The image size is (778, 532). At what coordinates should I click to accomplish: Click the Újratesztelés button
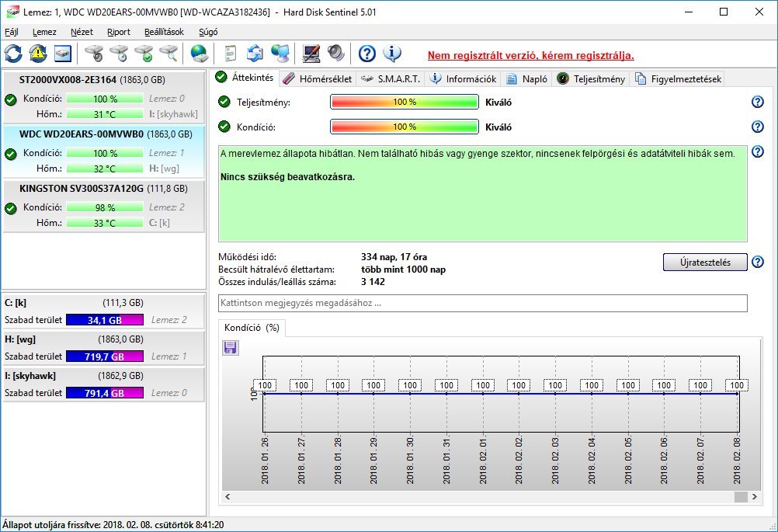point(705,262)
